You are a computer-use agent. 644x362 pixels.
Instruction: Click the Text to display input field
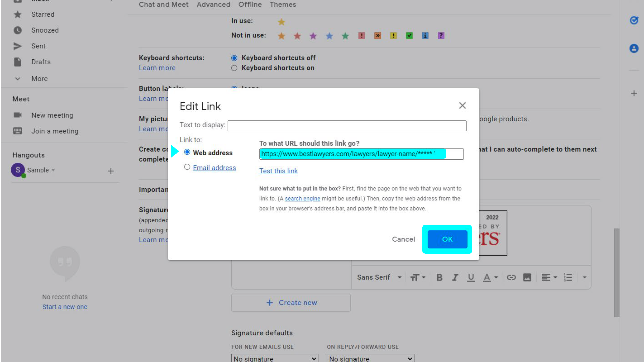coord(347,125)
